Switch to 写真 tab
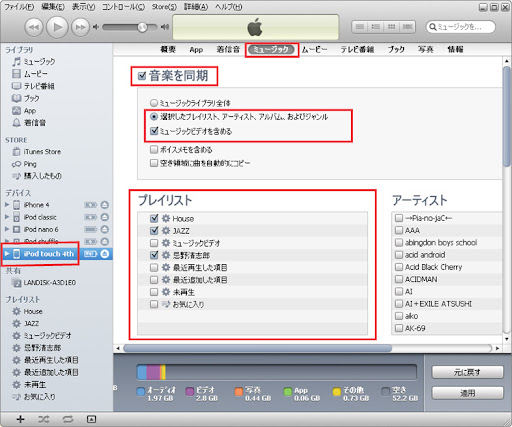Screen dimensions: 512x427 pyautogui.click(x=426, y=49)
